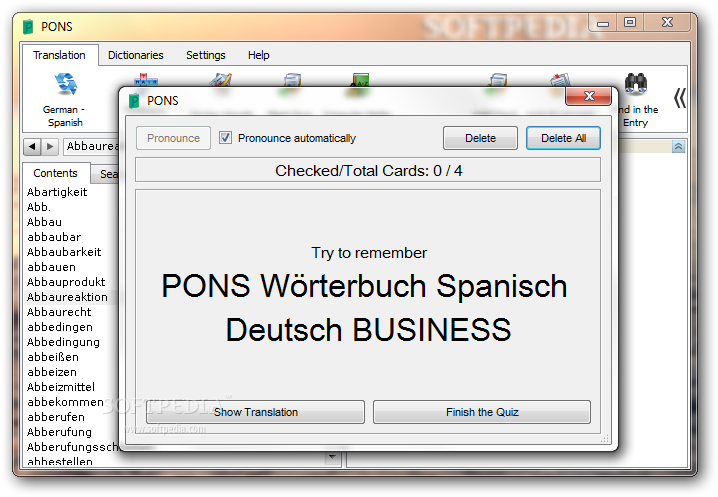
Task: Select Abbedingung in the word list
Action: tap(63, 342)
